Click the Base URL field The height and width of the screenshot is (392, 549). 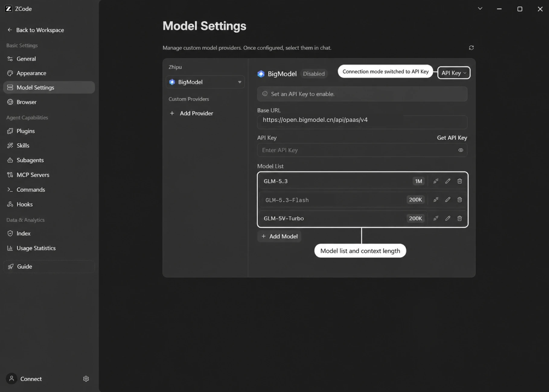362,122
